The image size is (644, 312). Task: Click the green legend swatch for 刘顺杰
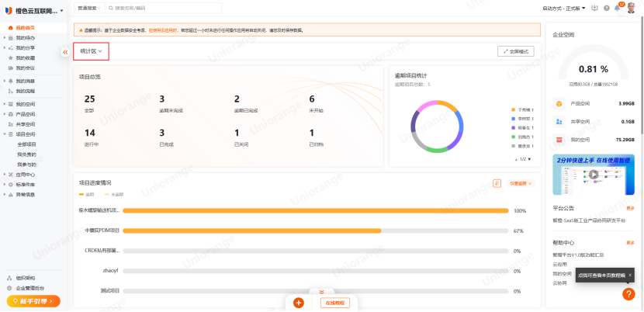point(513,137)
